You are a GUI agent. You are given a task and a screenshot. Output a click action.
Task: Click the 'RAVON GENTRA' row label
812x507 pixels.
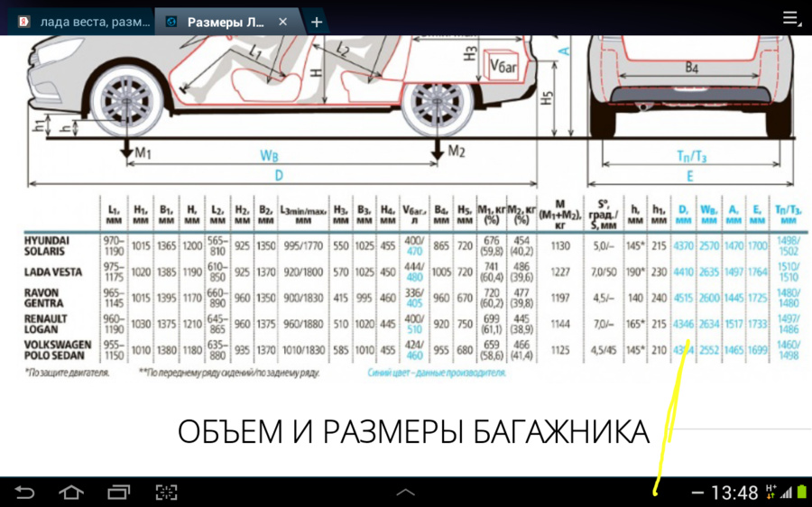tap(43, 298)
